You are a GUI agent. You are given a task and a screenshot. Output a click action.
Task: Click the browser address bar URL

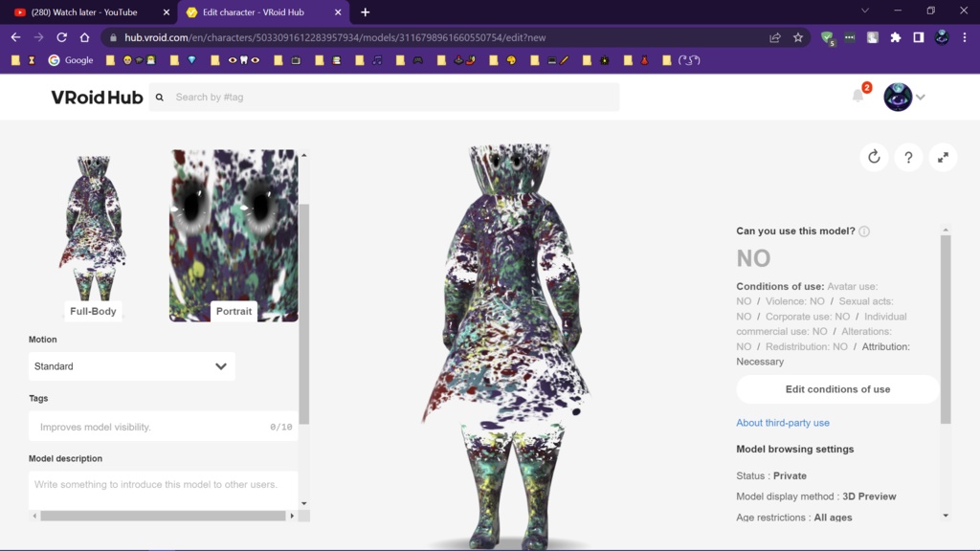coord(335,37)
